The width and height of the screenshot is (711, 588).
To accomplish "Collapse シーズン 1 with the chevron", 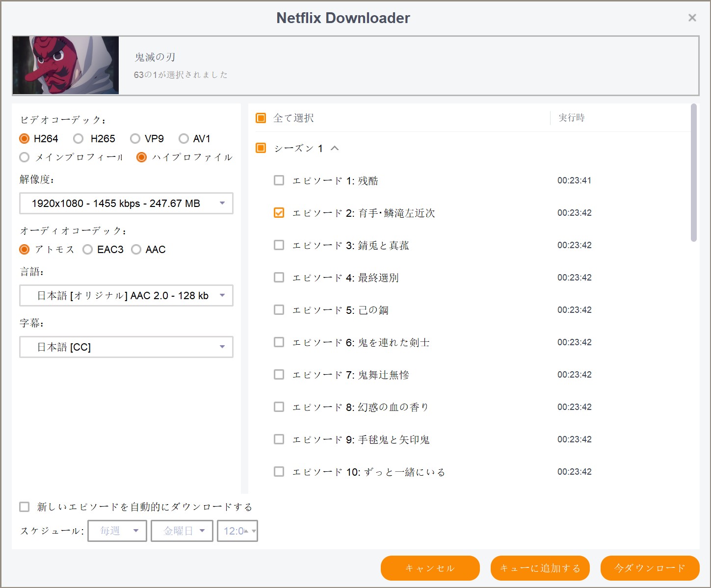I will pos(335,148).
